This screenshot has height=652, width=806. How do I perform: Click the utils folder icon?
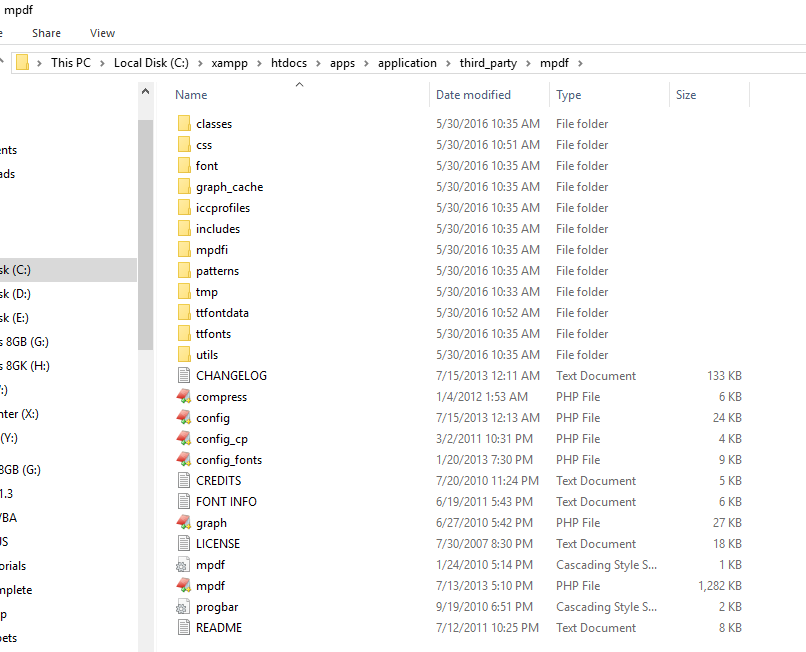pos(184,355)
